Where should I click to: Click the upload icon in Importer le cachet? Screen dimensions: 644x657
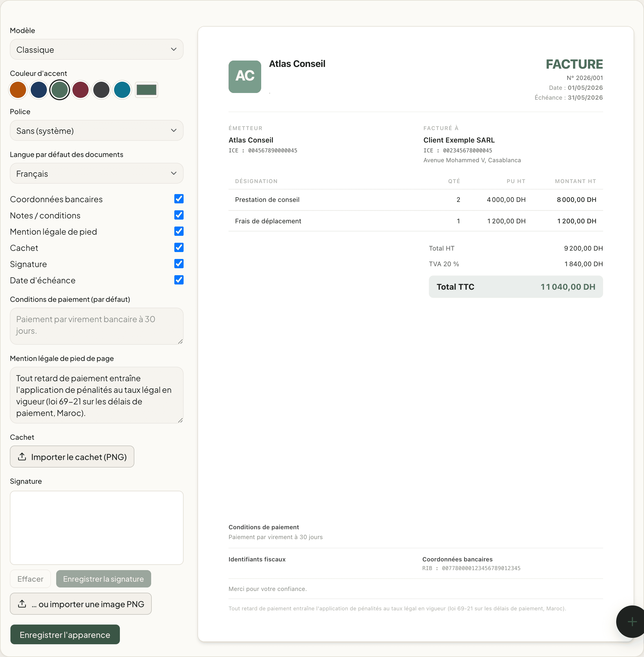click(22, 456)
